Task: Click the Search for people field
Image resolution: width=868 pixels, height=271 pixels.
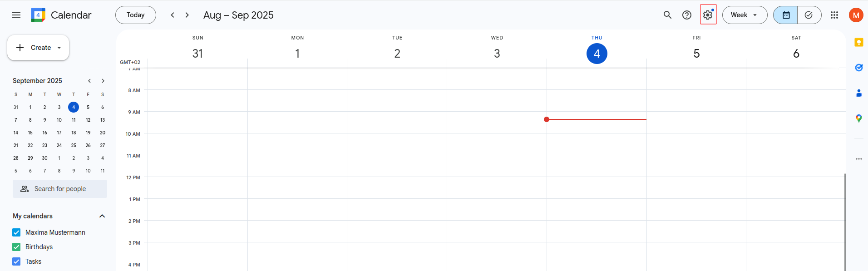Action: pyautogui.click(x=59, y=188)
